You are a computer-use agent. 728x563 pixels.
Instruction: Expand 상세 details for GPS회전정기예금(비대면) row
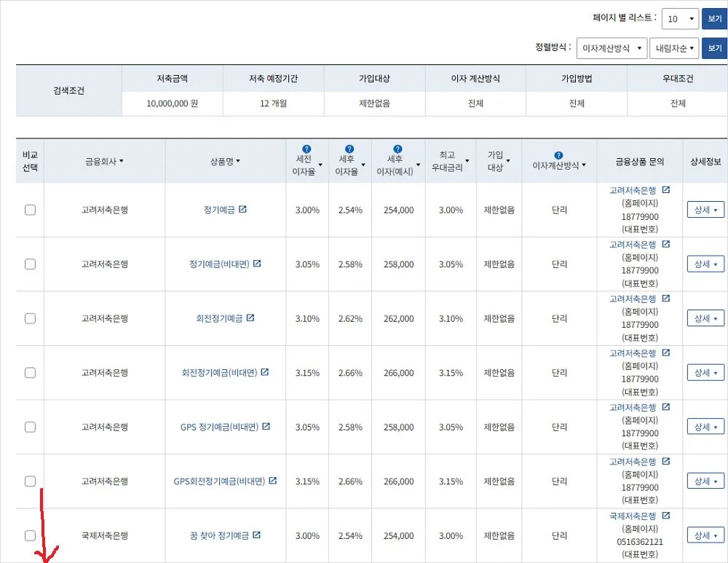coord(705,481)
